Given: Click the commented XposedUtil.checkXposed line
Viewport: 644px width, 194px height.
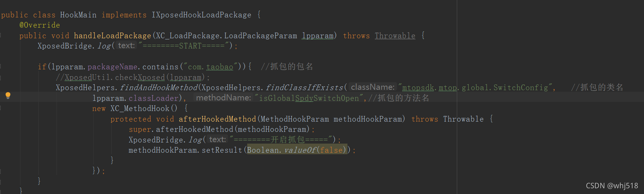Looking at the screenshot, I should tap(133, 77).
